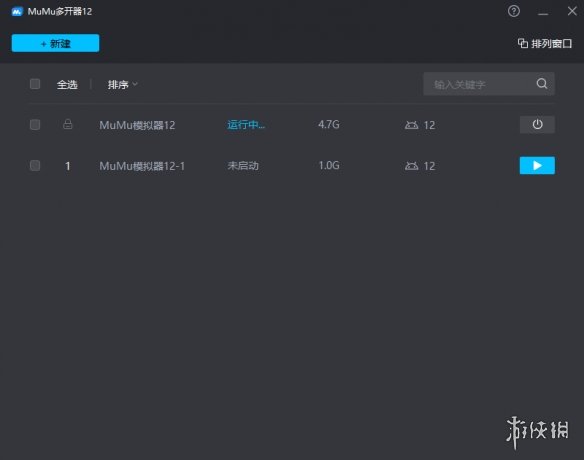This screenshot has height=460, width=584.
Task: Click the Android icon in MuMu模拟器12 row
Action: click(412, 125)
